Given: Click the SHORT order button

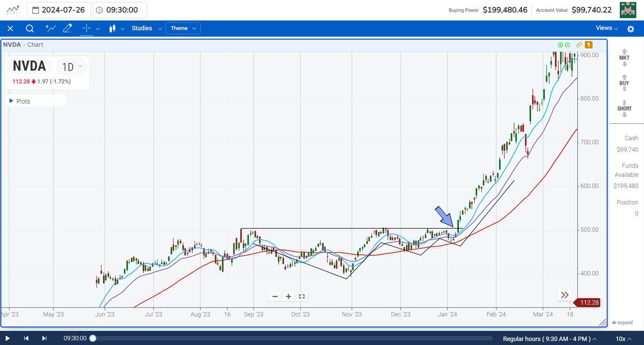Looking at the screenshot, I should pos(624,108).
